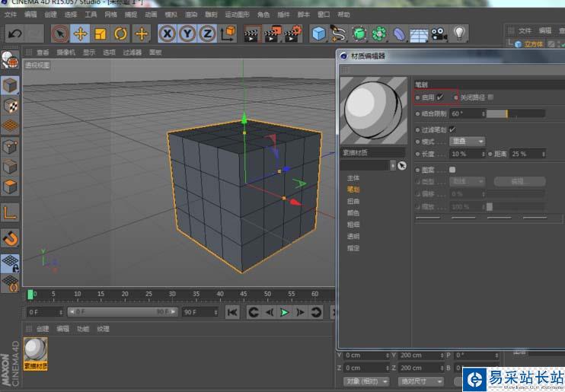Open the 对象 (相对) coordinate dropdown
Image resolution: width=565 pixels, height=392 pixels.
365,381
